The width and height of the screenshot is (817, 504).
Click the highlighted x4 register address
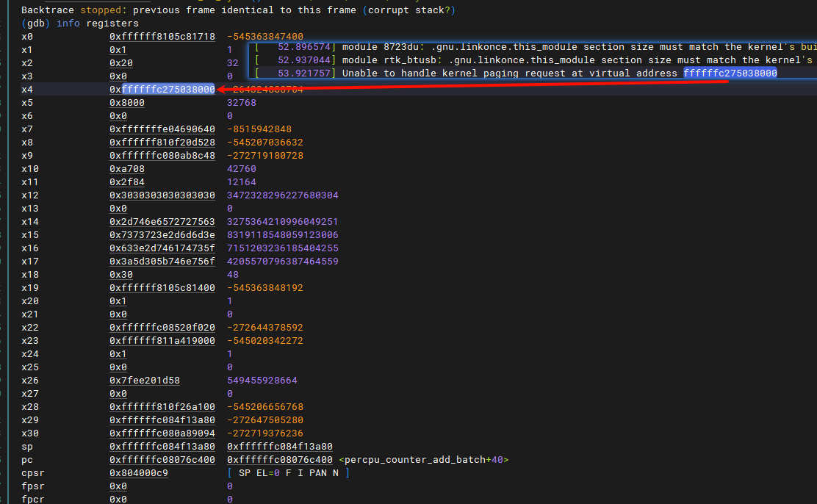(168, 90)
